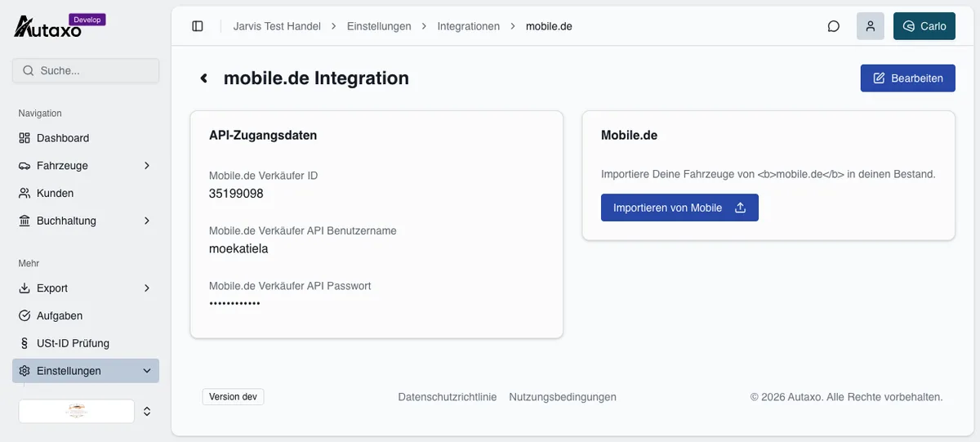Open the Nutzungsbedingungen link
The width and height of the screenshot is (980, 442).
click(x=563, y=397)
